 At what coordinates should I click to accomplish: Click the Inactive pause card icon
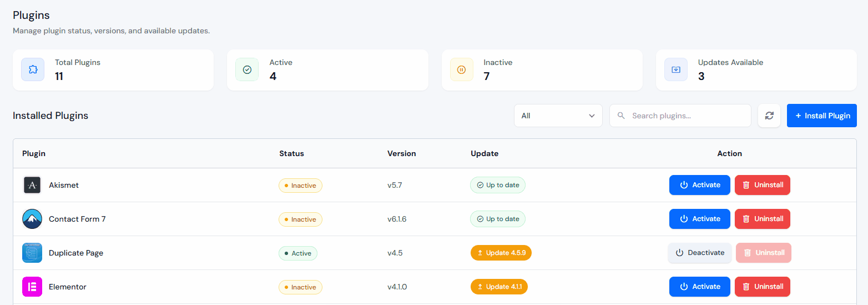pos(462,69)
